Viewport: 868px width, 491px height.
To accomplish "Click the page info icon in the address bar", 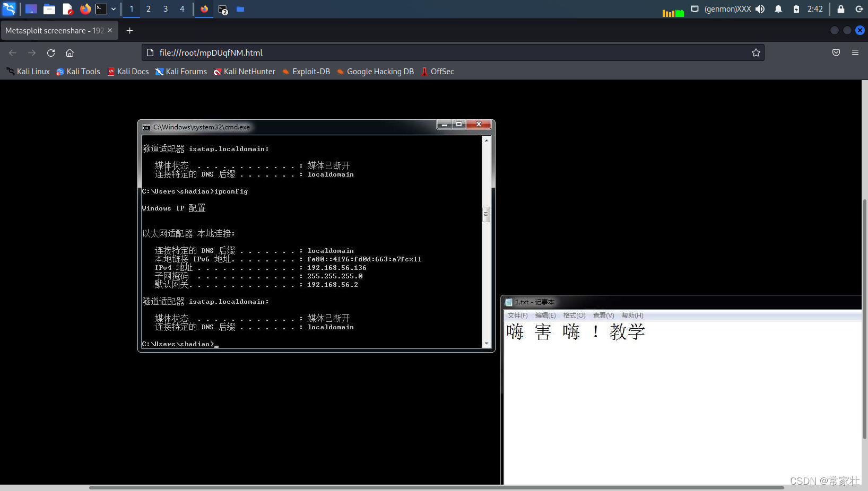I will click(150, 52).
